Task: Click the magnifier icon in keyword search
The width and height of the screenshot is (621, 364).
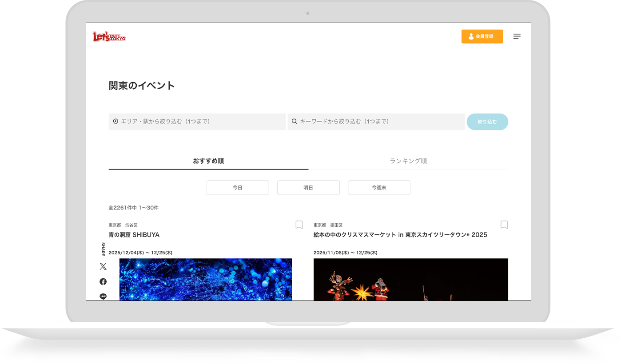Action: point(294,121)
